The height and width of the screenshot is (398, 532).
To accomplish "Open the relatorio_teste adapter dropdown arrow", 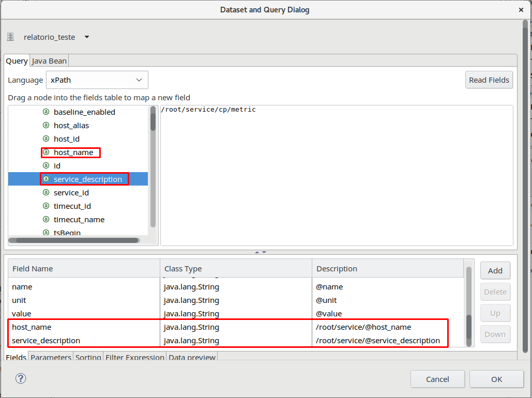I will (x=87, y=37).
